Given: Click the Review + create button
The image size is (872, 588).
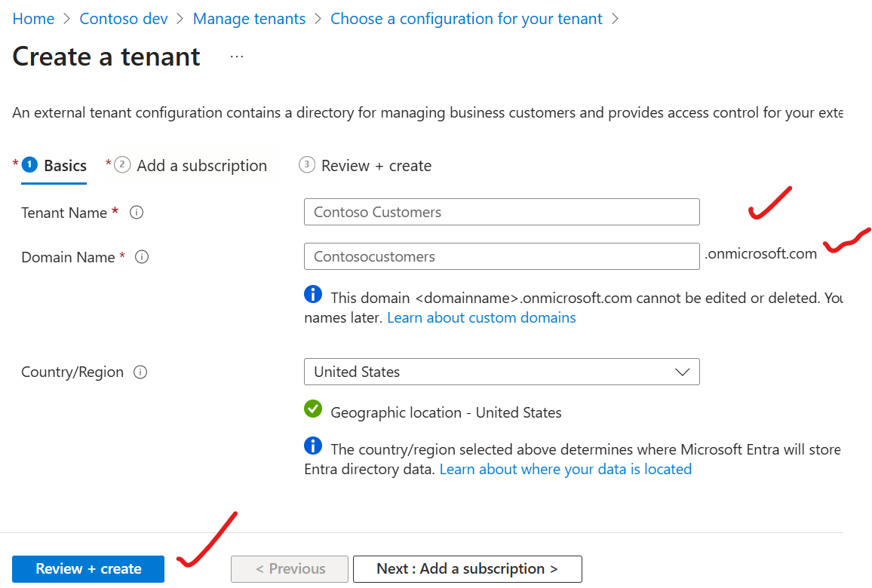Looking at the screenshot, I should click(88, 569).
